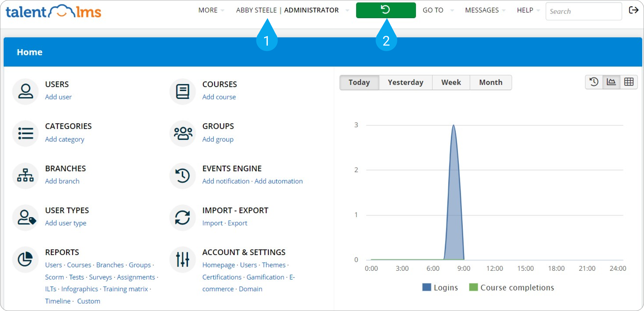Click the User Types tag icon
Image resolution: width=644 pixels, height=311 pixels.
point(25,217)
